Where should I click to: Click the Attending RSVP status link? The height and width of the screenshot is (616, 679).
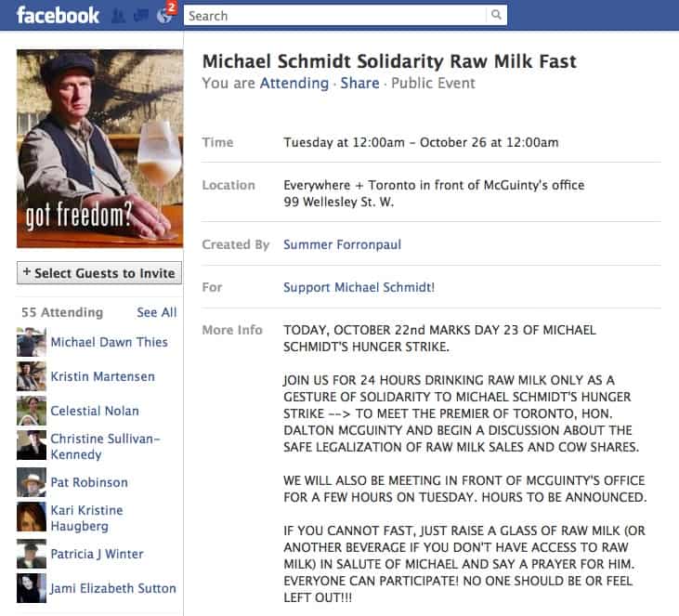coord(294,83)
